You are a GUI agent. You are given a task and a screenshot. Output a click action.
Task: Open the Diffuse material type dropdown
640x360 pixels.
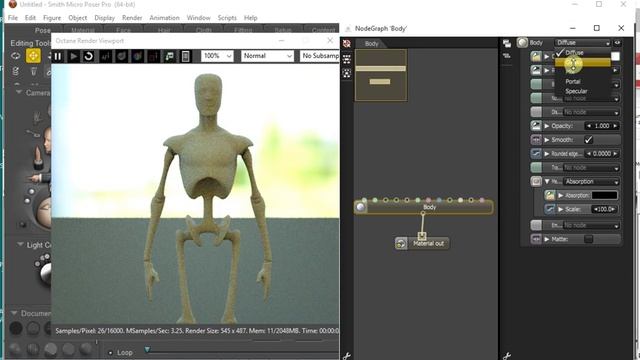582,43
